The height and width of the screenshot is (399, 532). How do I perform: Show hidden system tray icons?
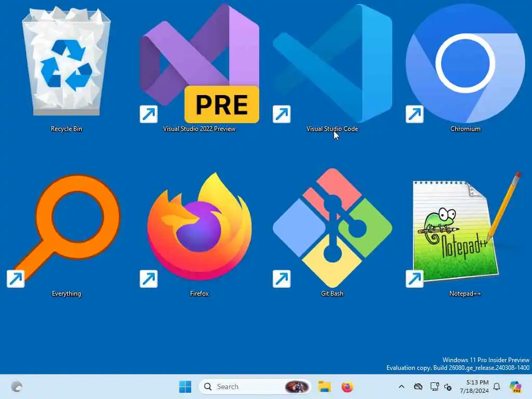(402, 387)
